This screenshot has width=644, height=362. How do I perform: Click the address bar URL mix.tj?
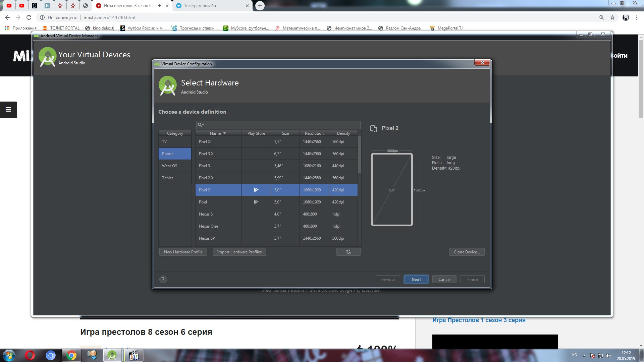pos(109,17)
